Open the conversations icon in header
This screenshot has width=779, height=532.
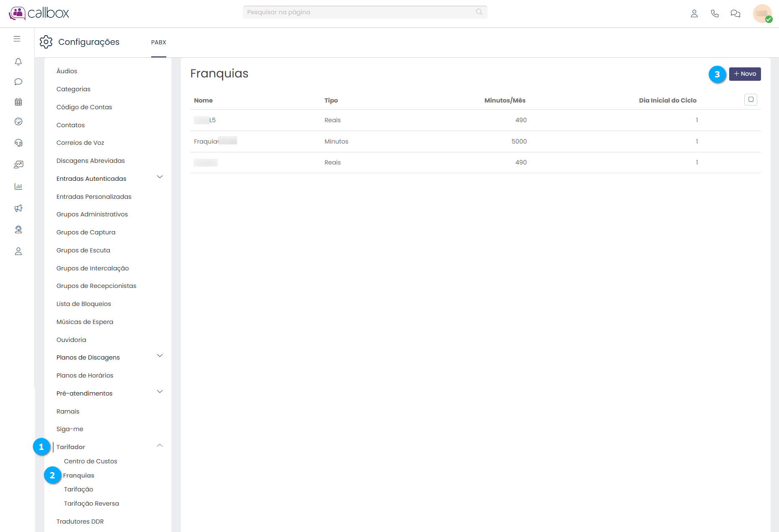click(x=735, y=13)
